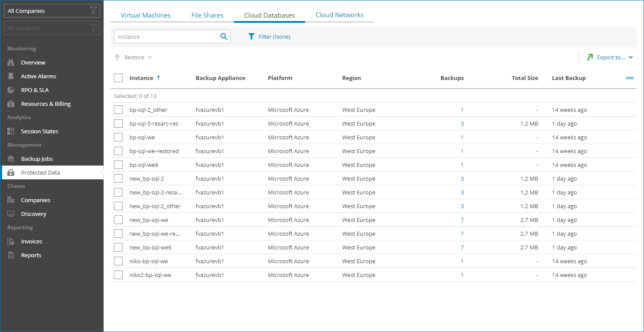
Task: Open the File Shares tab
Action: tap(207, 15)
